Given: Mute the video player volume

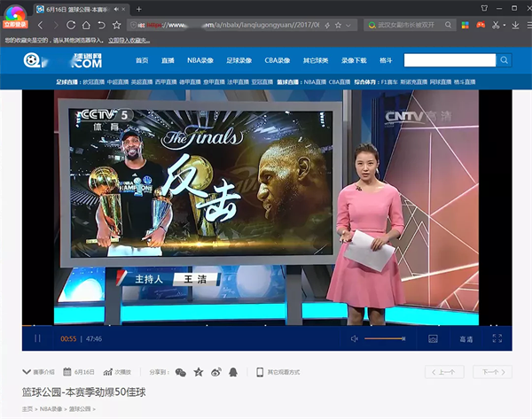Looking at the screenshot, I should tap(354, 338).
